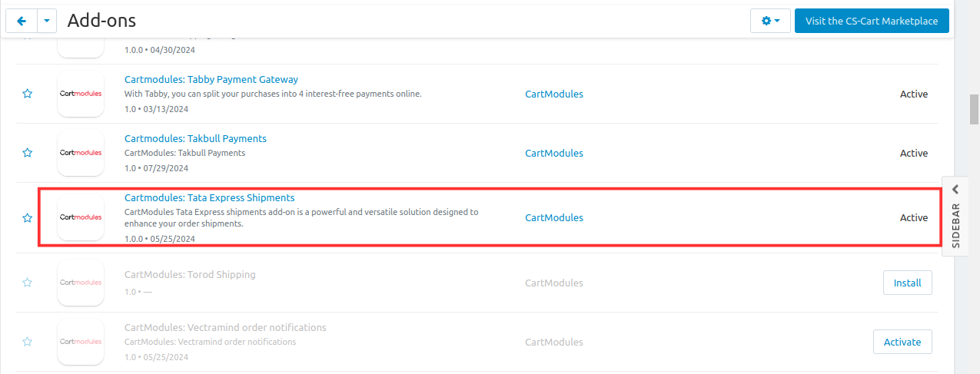980x374 pixels.
Task: Open Active status of Tabby Payment Gateway
Action: [914, 94]
